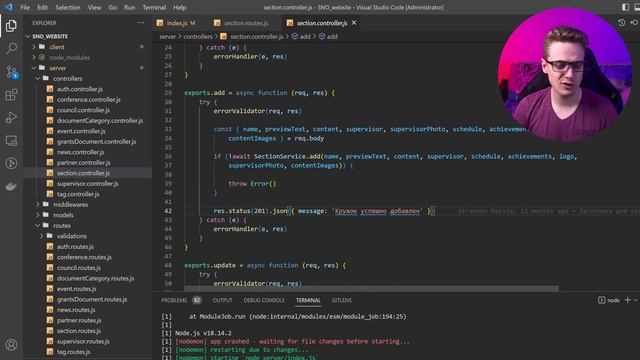
Task: Open section.routes.js in explorer tree
Action: tap(79, 331)
